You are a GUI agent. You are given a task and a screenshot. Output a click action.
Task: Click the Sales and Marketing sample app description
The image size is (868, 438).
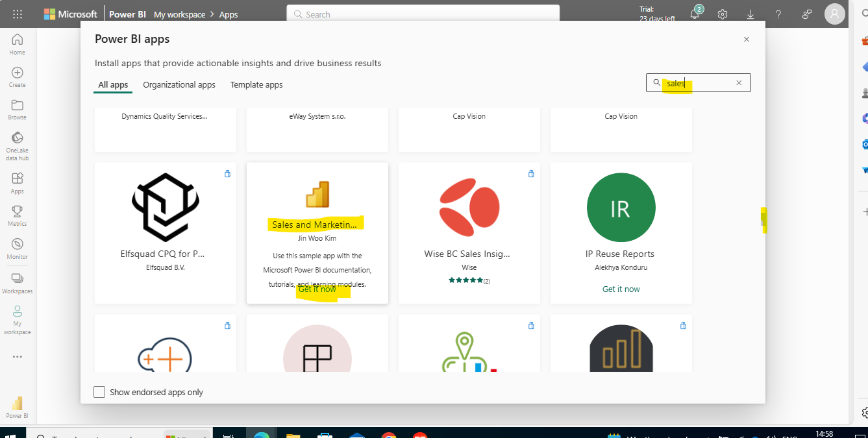coord(317,270)
